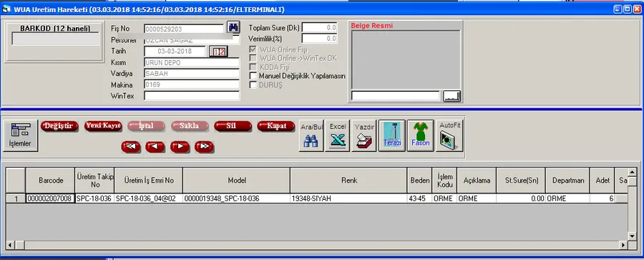Click the Toplam Sure (Dk) field

pyautogui.click(x=320, y=27)
